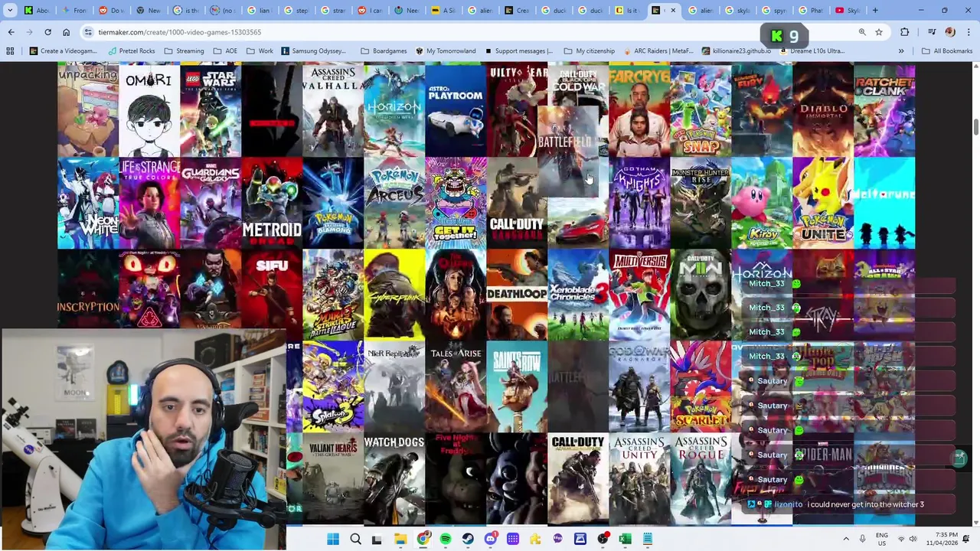
Task: Show hidden system tray icons
Action: pyautogui.click(x=846, y=540)
